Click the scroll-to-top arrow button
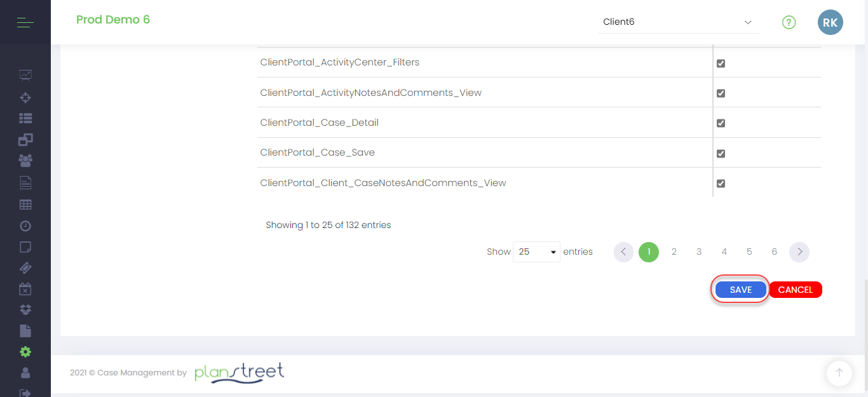 pyautogui.click(x=839, y=373)
